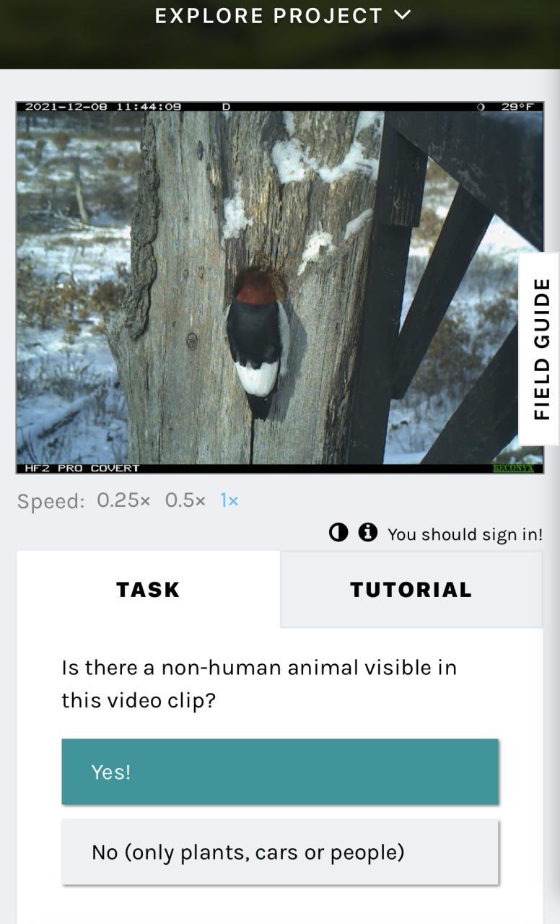Set playback speed to 0.25×
The image size is (560, 924).
pyautogui.click(x=123, y=500)
